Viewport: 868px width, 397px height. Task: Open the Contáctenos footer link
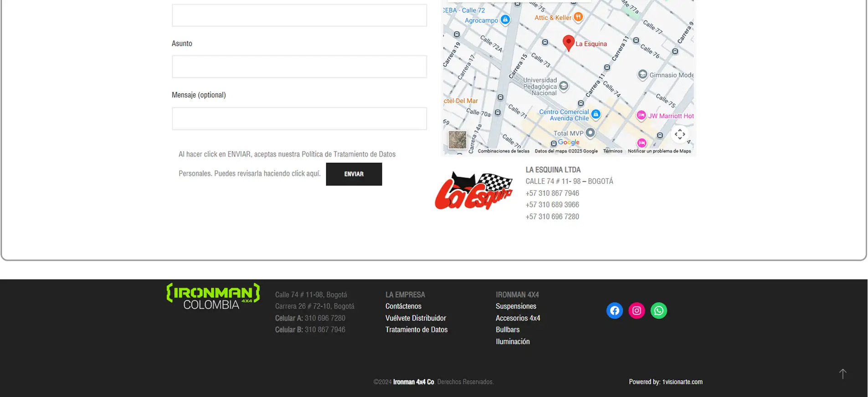(x=403, y=306)
